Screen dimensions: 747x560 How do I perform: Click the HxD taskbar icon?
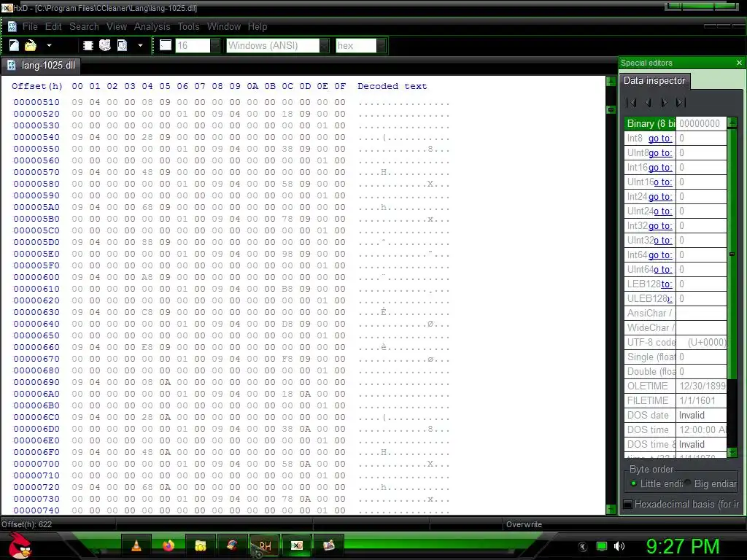click(297, 545)
